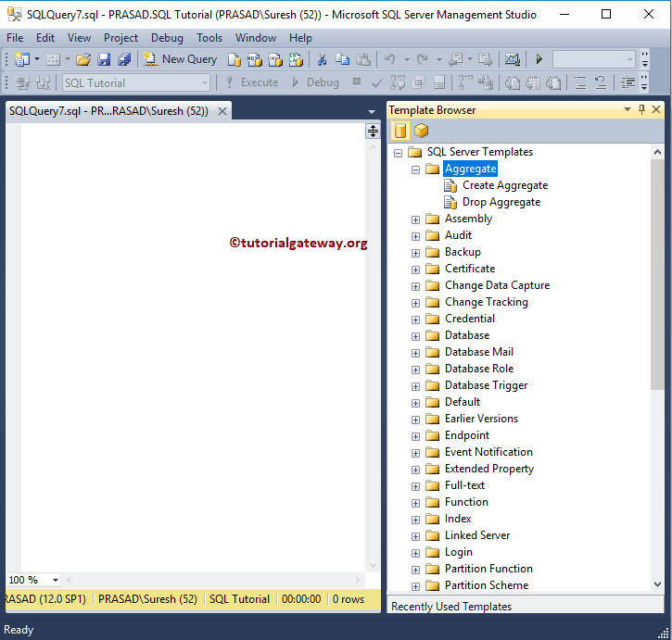This screenshot has height=640, width=672.
Task: Open the Activity Monitor icon
Action: tap(513, 59)
